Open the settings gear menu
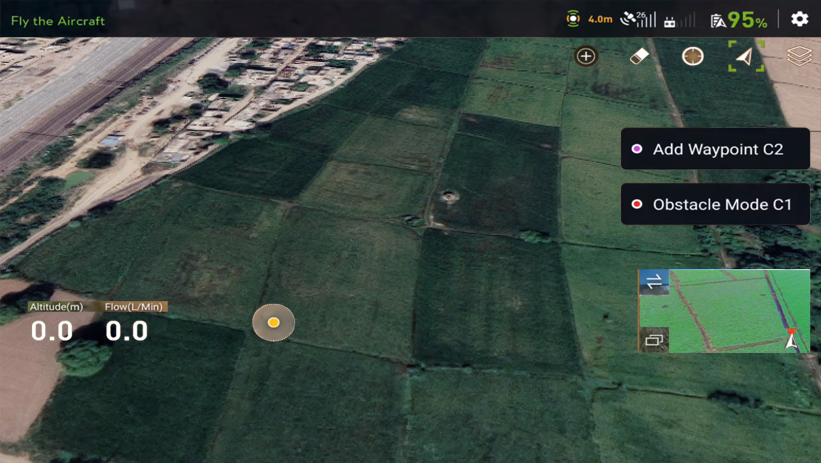Viewport: 821px width, 463px height. tap(799, 19)
